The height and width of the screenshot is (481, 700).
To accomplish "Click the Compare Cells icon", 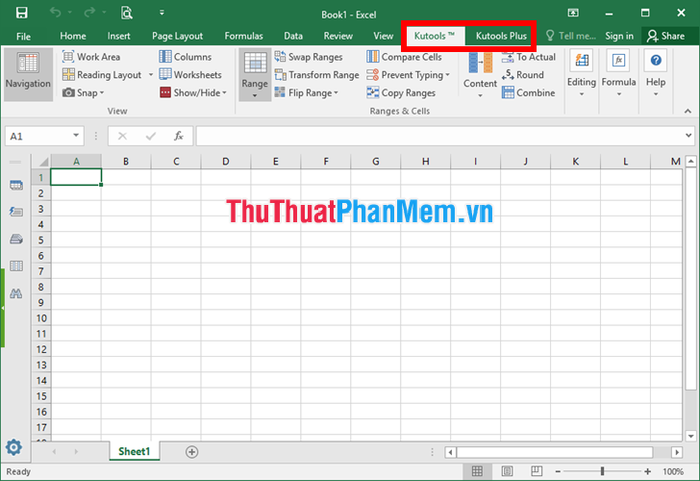I will (372, 57).
